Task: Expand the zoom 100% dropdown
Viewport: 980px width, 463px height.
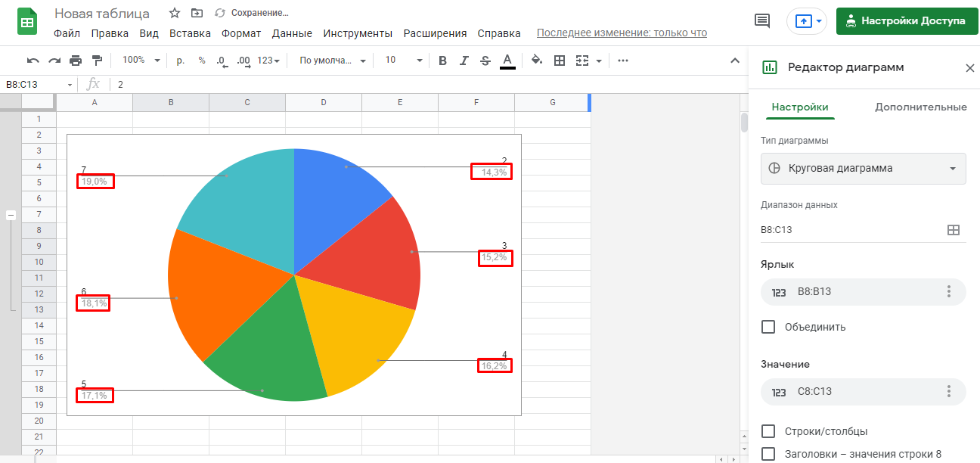Action: [x=141, y=61]
